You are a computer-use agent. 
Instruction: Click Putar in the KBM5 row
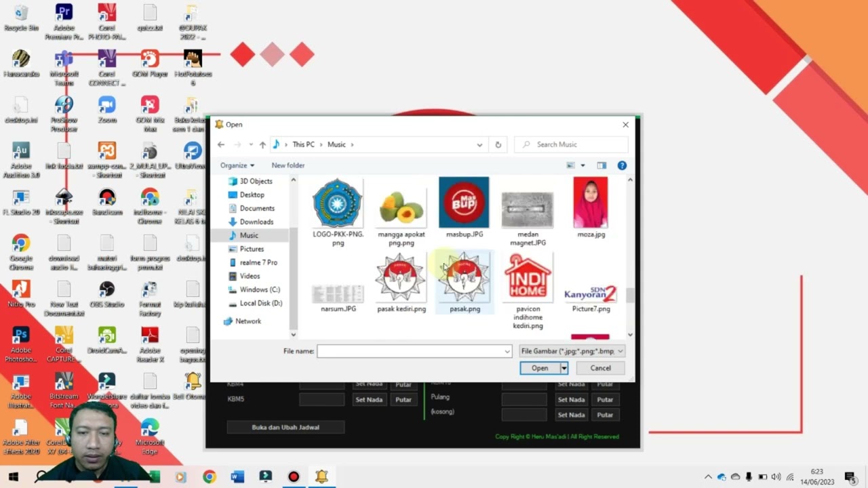[403, 399]
